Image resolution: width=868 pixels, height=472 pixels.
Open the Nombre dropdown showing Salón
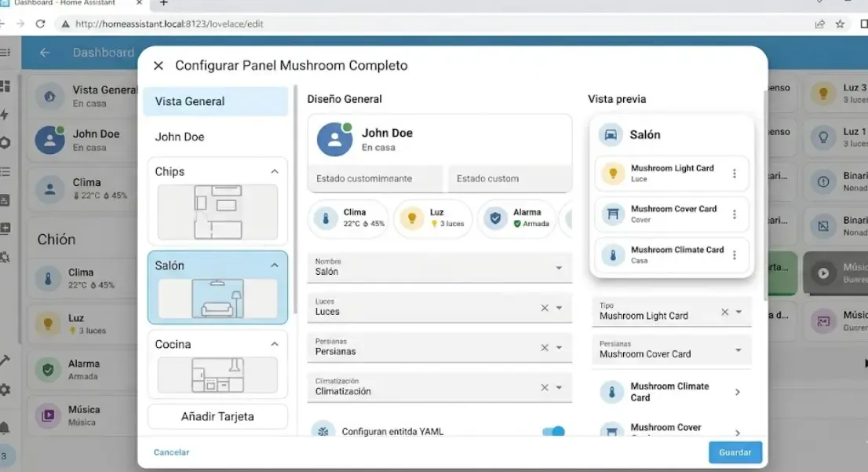click(559, 268)
